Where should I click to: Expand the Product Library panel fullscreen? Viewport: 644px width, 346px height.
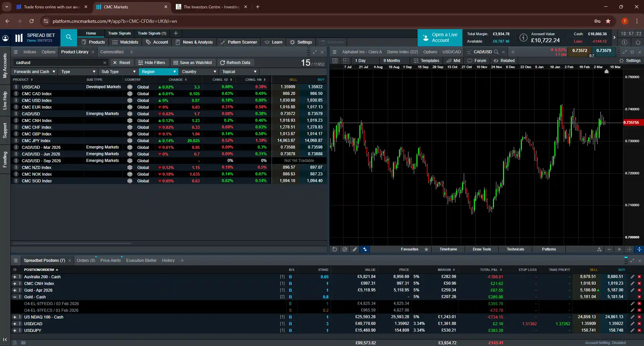pos(315,52)
